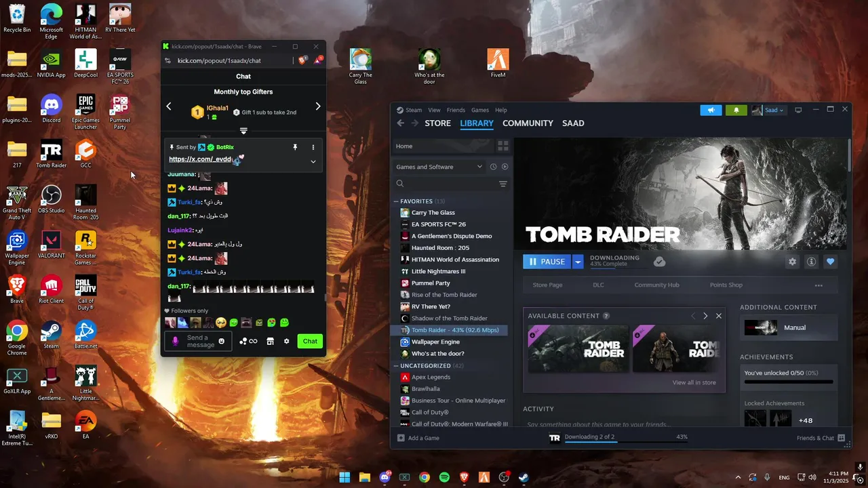This screenshot has width=868, height=488.
Task: Open emoji picker in chat input
Action: (x=222, y=341)
